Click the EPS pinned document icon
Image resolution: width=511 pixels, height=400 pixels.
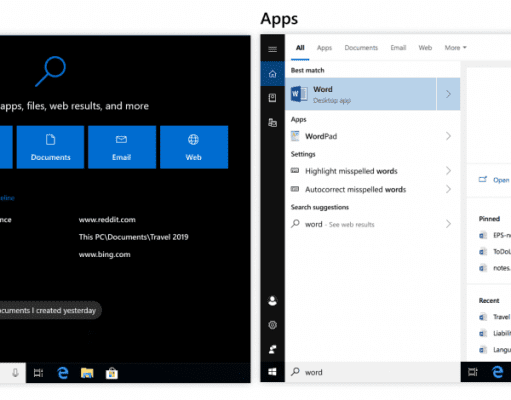coord(483,235)
